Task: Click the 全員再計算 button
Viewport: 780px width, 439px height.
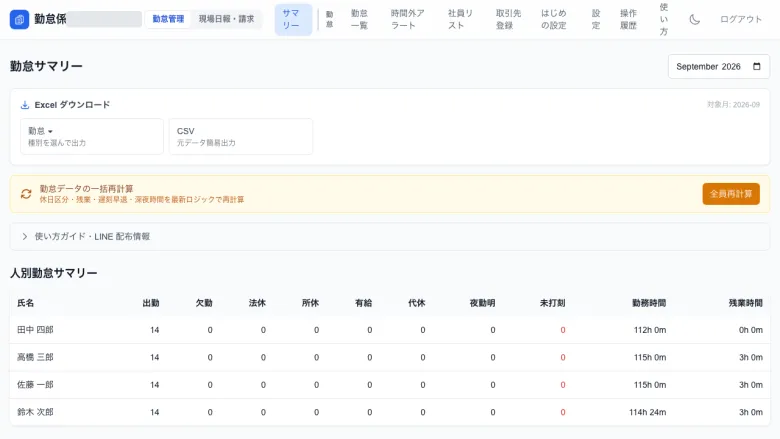Action: 731,194
